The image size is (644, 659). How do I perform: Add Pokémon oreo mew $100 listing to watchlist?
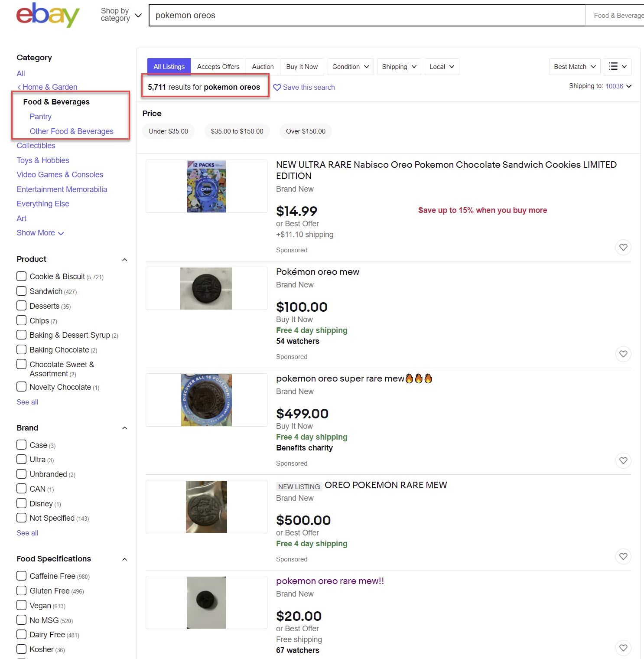click(623, 354)
